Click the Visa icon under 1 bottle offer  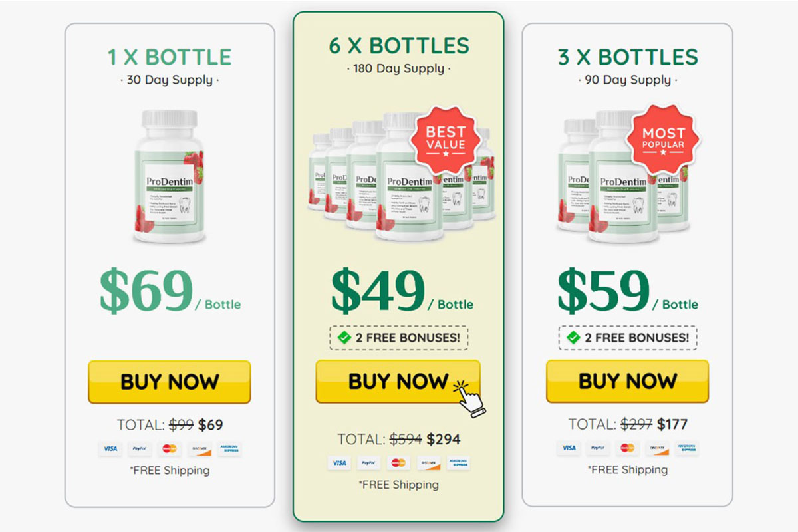(x=110, y=448)
